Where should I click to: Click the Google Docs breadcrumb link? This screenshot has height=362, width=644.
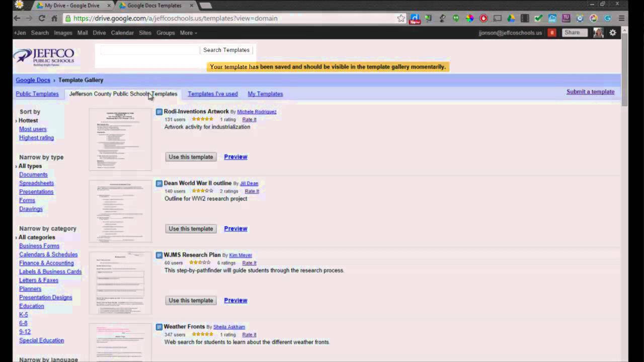click(x=33, y=80)
